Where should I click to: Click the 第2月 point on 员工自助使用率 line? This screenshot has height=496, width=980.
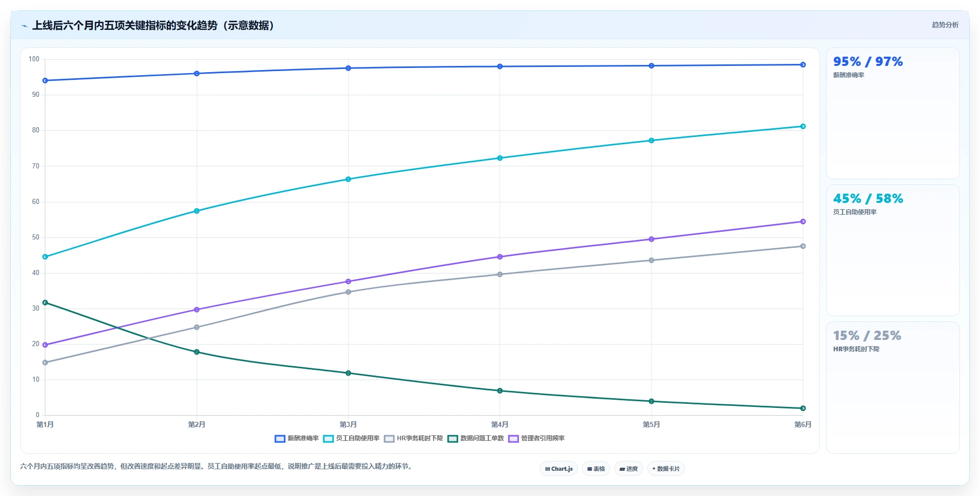pos(197,211)
